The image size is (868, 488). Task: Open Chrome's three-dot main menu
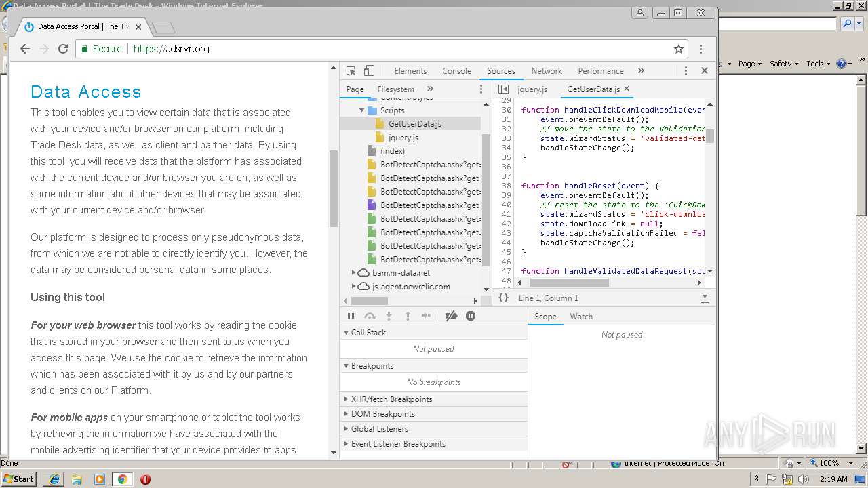(701, 49)
